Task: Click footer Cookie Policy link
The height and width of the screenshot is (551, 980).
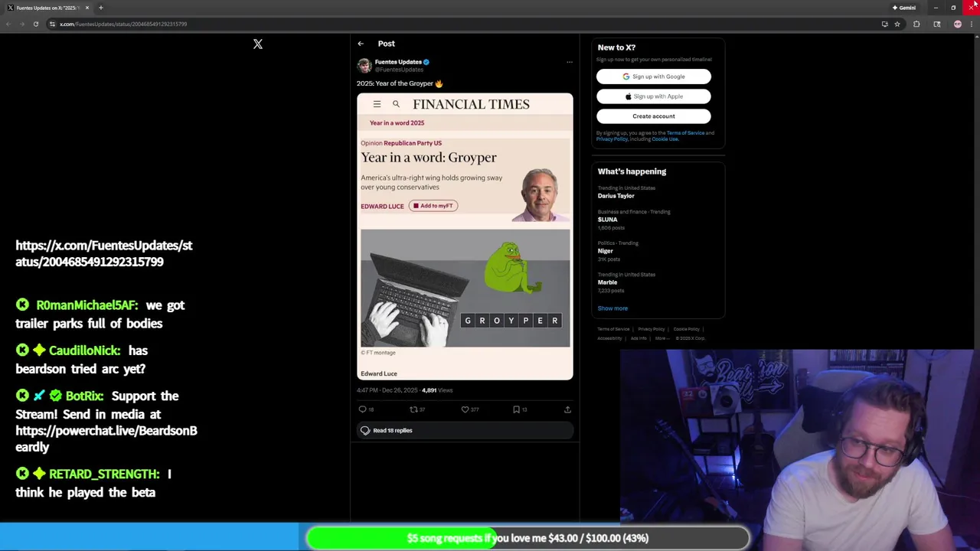Action: tap(686, 329)
